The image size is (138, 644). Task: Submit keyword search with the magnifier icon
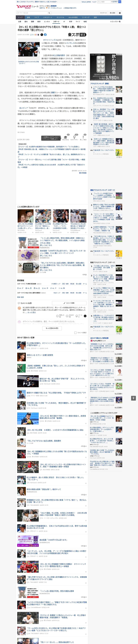(x=49, y=13)
